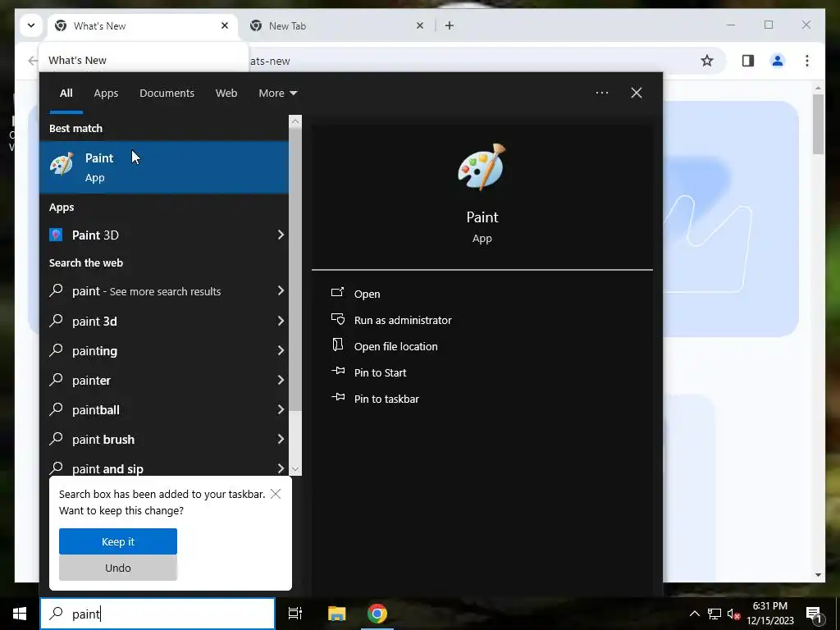Screen dimensions: 840x630
Task: Open a new Chrome tab with plus
Action: (x=450, y=25)
